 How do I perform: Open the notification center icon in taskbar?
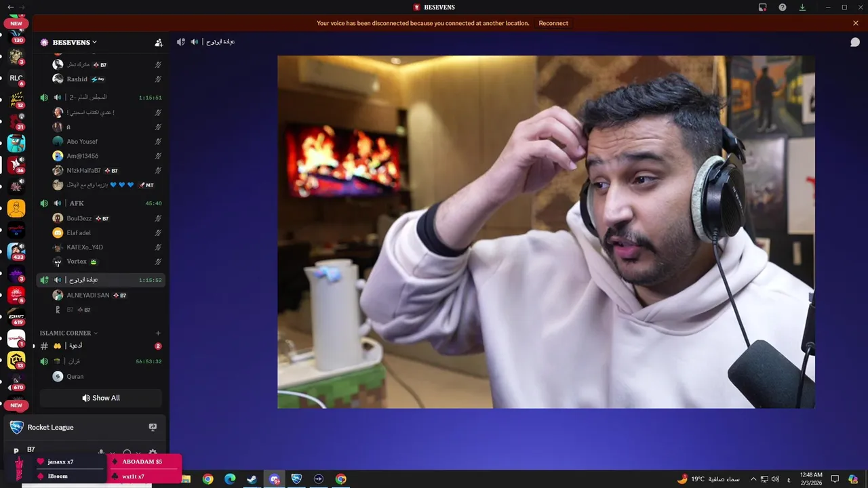tap(835, 479)
